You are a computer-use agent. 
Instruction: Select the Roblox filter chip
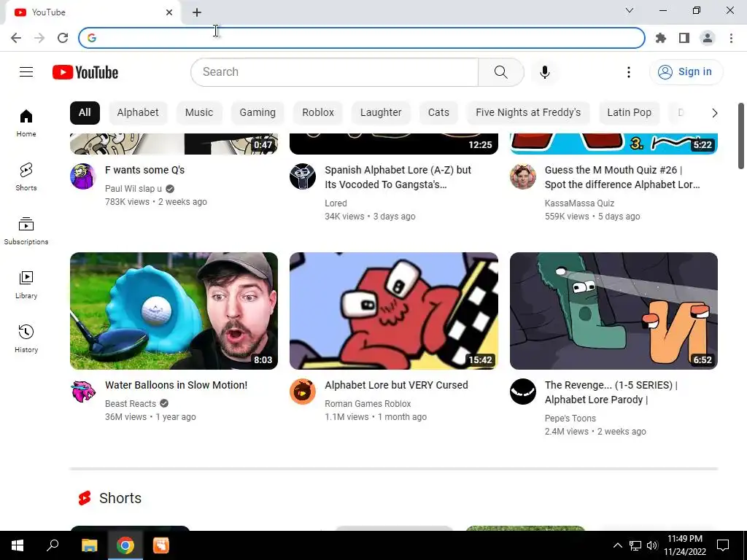click(x=318, y=113)
